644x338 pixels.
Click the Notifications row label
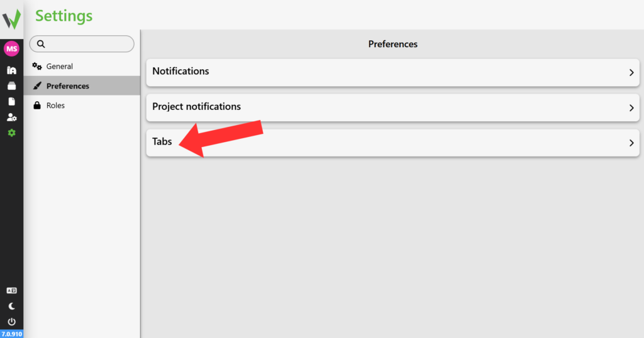pos(180,71)
